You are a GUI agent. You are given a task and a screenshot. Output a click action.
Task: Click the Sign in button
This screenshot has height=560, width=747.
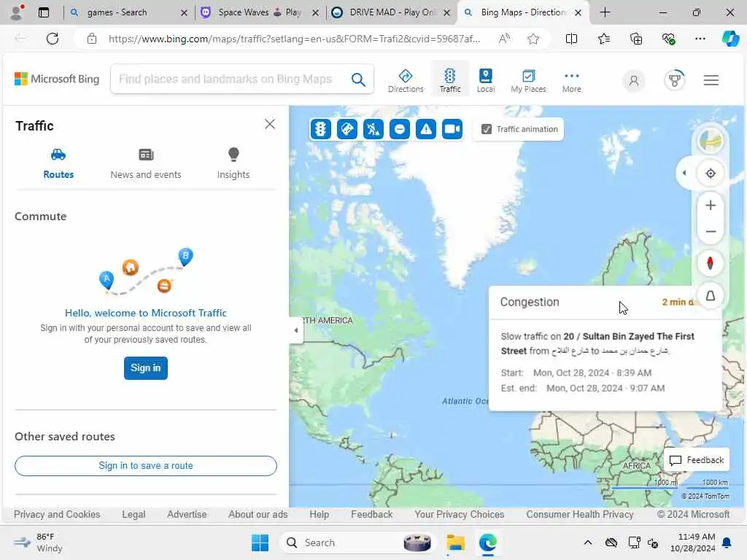tap(146, 368)
